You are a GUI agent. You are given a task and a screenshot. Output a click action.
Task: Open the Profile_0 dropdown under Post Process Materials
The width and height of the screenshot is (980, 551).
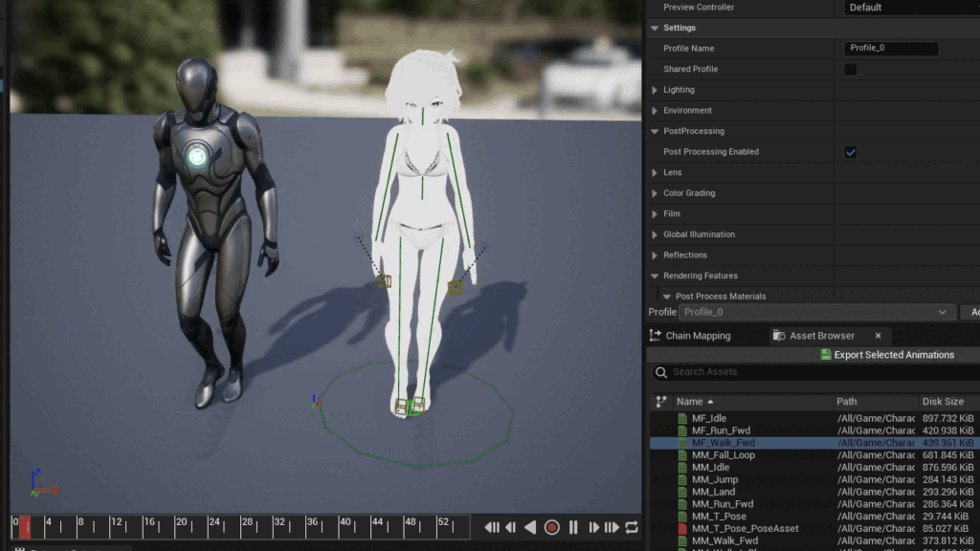tap(945, 312)
